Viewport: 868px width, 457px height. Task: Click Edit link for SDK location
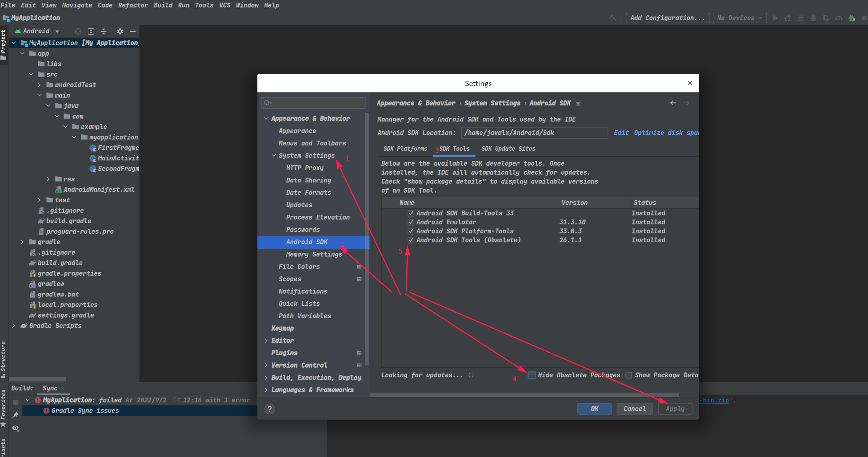coord(621,133)
